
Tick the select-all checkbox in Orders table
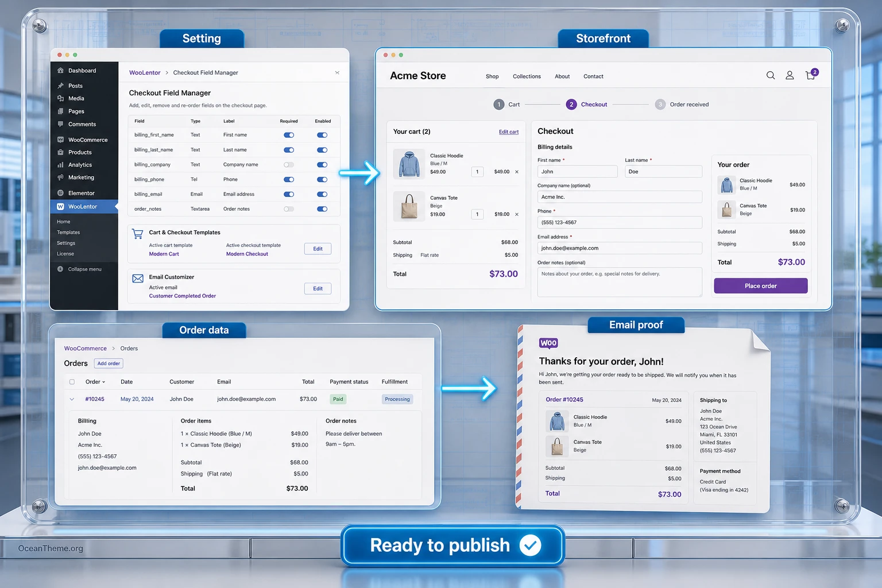pyautogui.click(x=72, y=382)
